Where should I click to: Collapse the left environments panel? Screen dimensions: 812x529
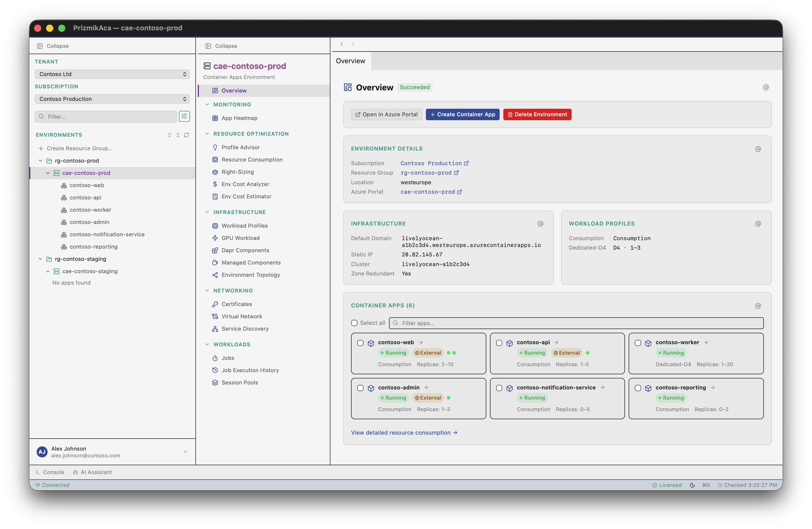point(53,46)
